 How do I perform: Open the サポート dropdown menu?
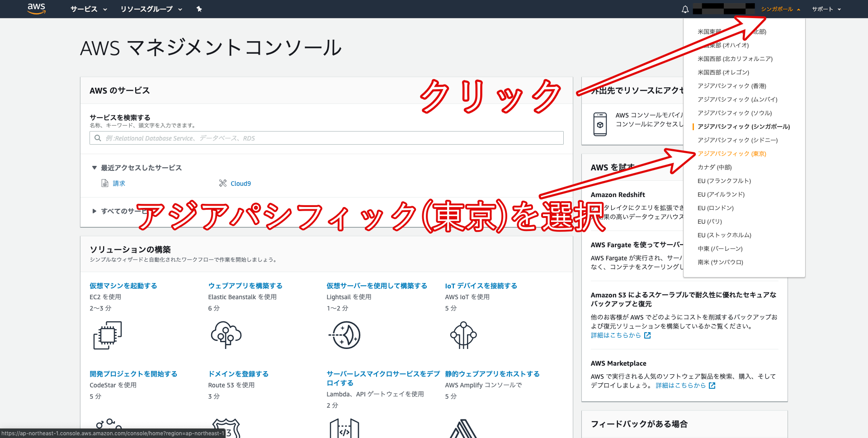click(x=826, y=9)
